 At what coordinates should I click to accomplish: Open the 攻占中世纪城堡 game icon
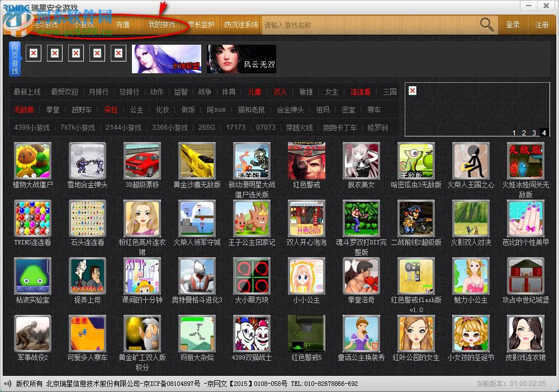click(x=525, y=276)
